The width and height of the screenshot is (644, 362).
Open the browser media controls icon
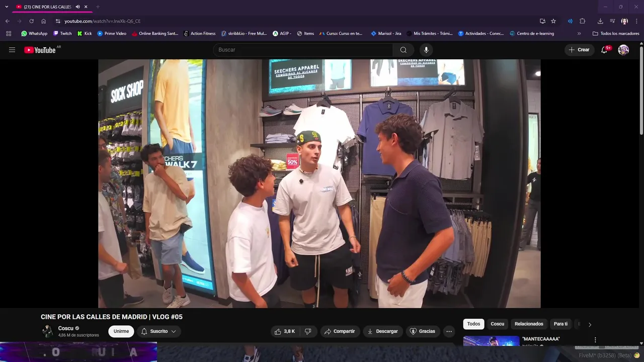click(x=612, y=21)
